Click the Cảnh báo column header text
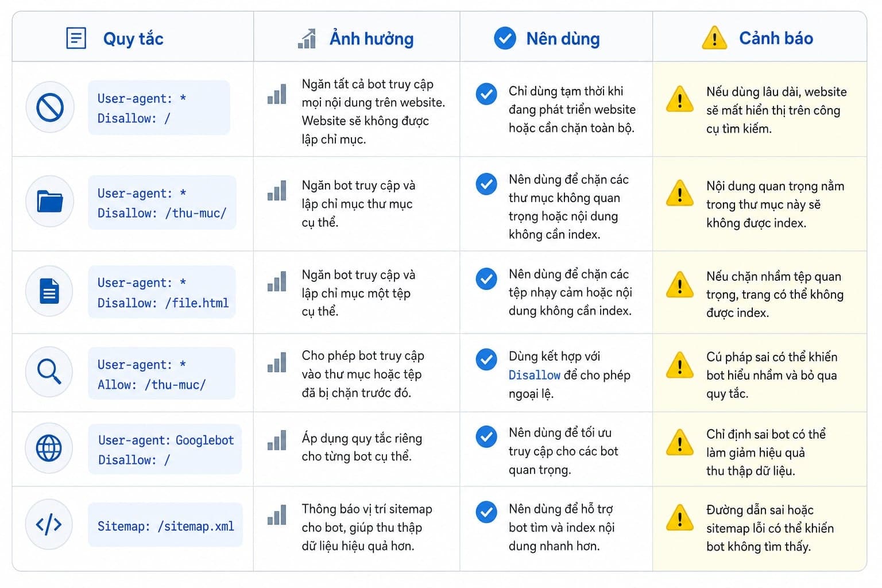This screenshot has width=882, height=588. [x=776, y=38]
